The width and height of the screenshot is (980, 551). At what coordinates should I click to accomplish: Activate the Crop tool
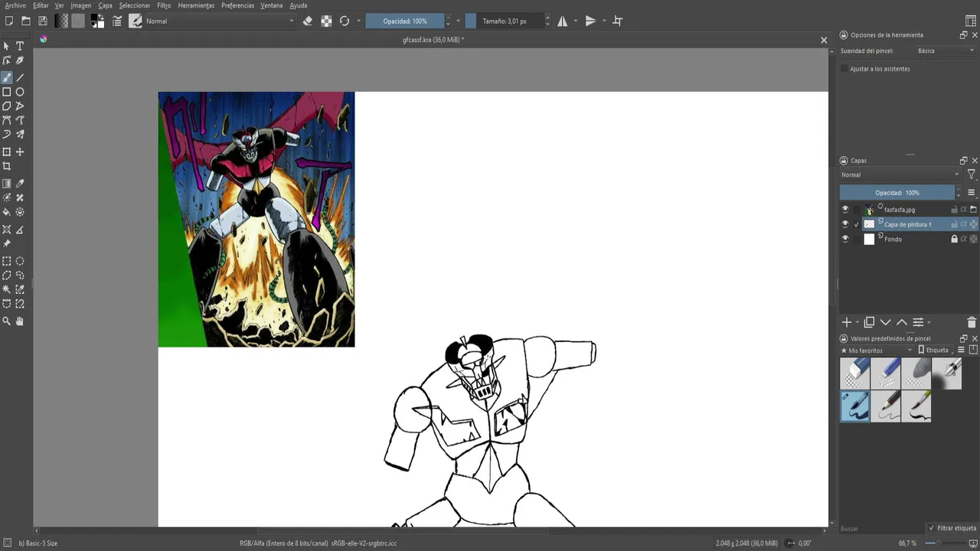pos(7,166)
